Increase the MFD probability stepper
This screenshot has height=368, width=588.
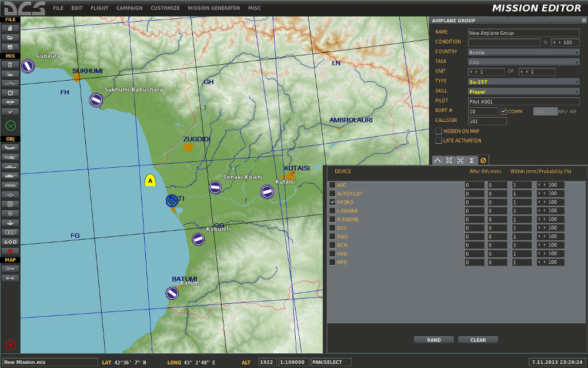545,262
